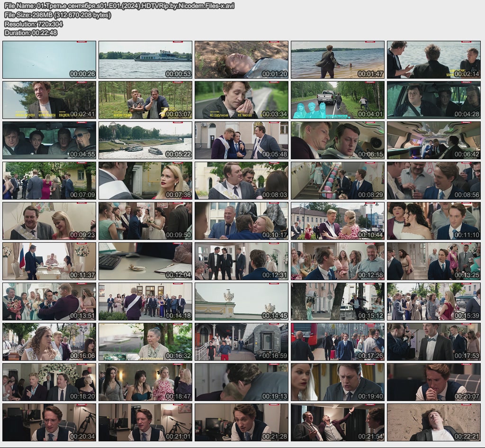
Task: Click the thumbnail timestamped 00:03:34
Action: pyautogui.click(x=242, y=100)
